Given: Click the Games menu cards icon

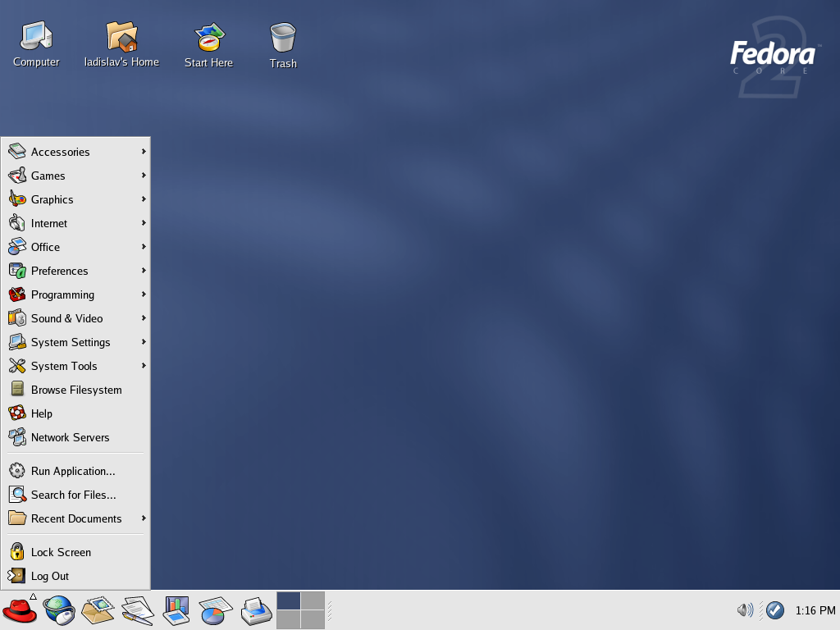Looking at the screenshot, I should (x=17, y=176).
